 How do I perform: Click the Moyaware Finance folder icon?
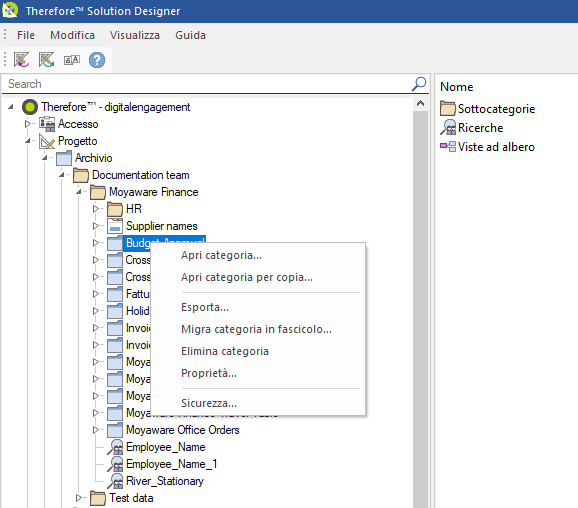point(98,192)
